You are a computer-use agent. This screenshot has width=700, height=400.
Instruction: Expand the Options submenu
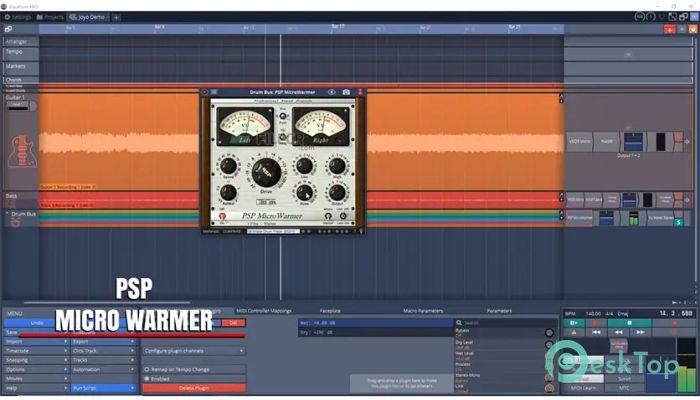coord(37,370)
